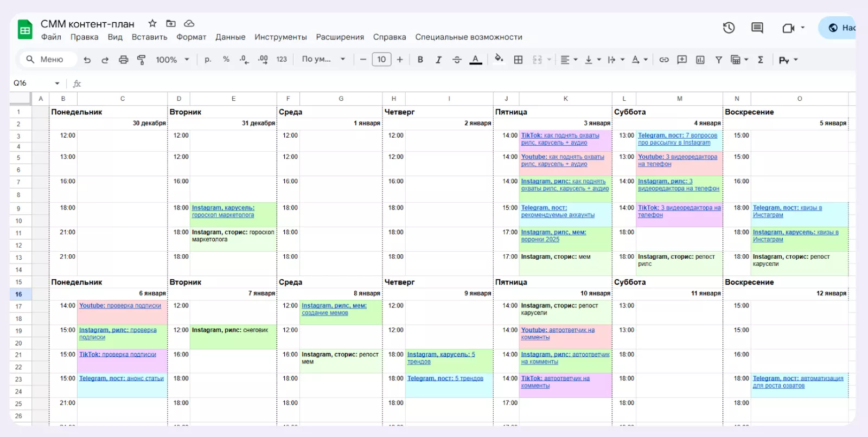Click the font size field
The image size is (868, 437).
(381, 60)
